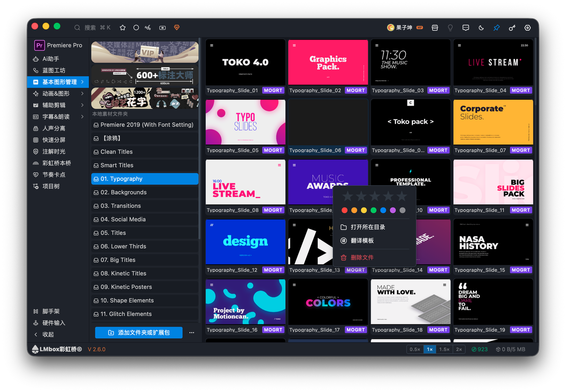
Task: Click the orange VIP diamond icon
Action: pos(177,28)
